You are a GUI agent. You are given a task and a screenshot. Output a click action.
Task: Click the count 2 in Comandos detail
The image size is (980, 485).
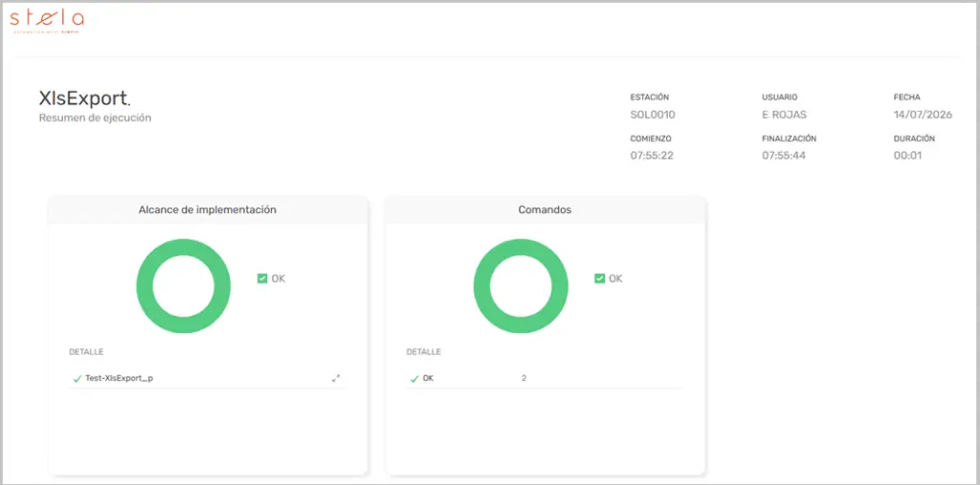point(523,378)
